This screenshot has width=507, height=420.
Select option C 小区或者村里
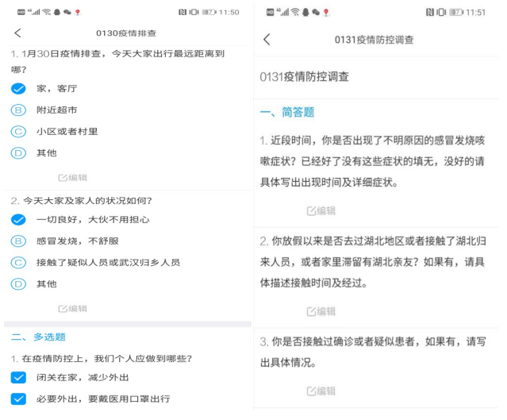point(18,131)
